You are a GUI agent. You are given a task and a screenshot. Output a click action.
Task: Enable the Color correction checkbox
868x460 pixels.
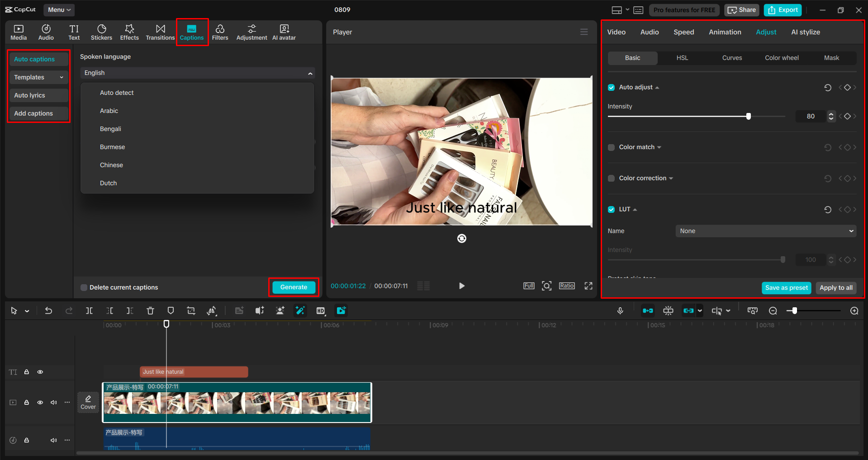click(x=611, y=178)
